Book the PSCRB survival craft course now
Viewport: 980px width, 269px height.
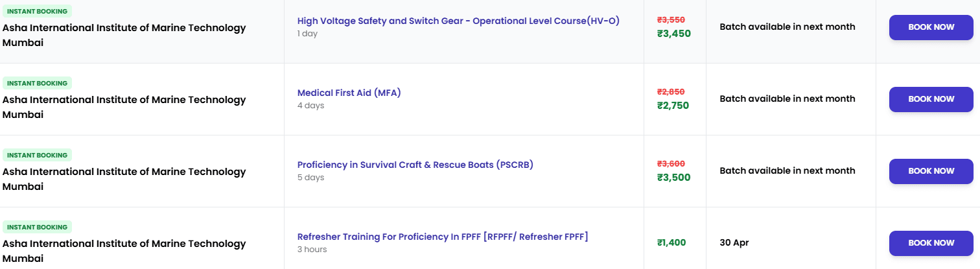pyautogui.click(x=931, y=171)
